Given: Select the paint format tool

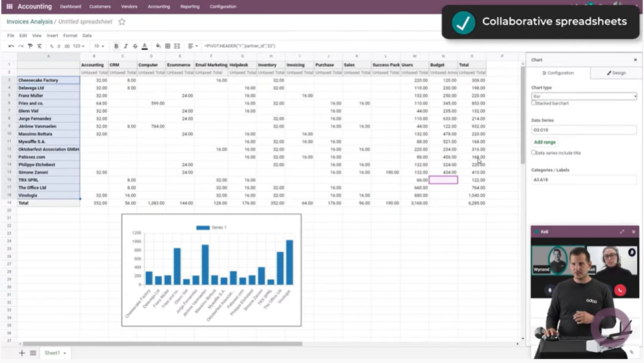Looking at the screenshot, I should [x=30, y=46].
